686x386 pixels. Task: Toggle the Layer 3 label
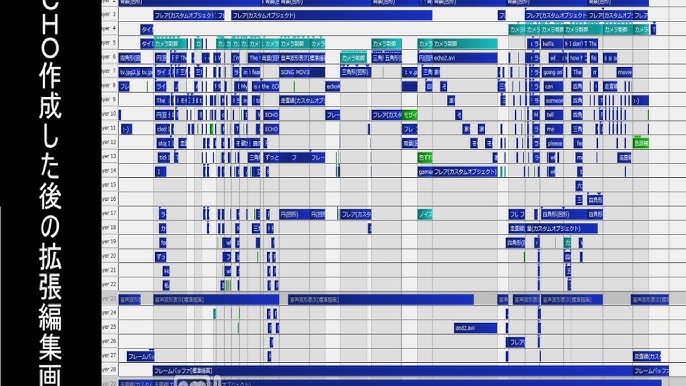109,15
